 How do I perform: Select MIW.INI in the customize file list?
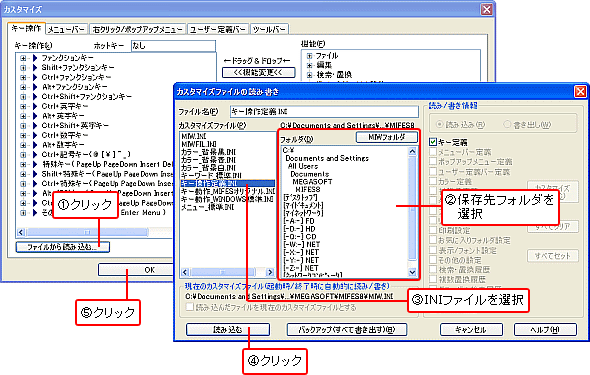click(x=193, y=136)
